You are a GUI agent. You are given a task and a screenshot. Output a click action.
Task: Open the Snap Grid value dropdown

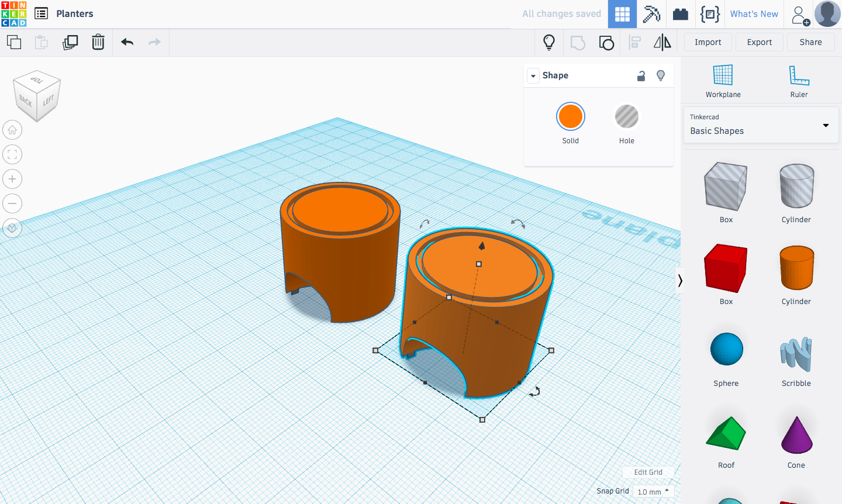point(653,492)
